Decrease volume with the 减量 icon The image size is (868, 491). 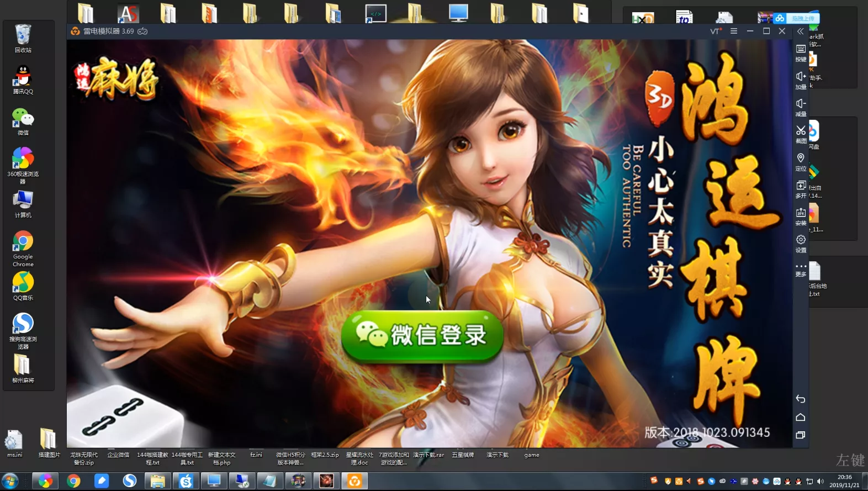coord(801,108)
